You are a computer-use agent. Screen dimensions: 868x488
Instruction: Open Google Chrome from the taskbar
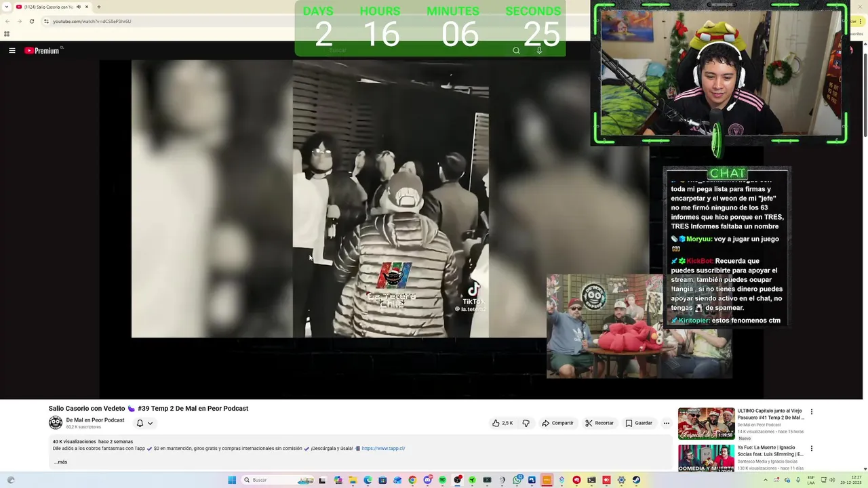point(412,480)
